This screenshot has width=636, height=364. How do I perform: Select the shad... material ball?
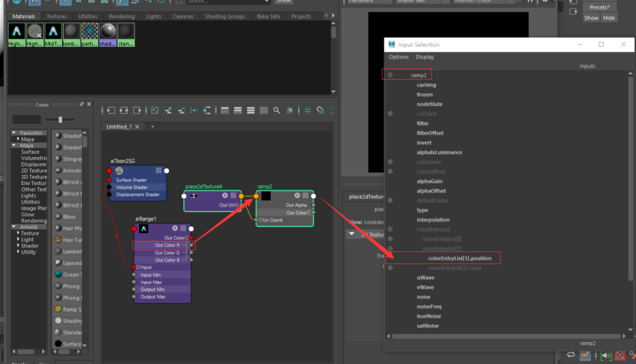point(108,35)
